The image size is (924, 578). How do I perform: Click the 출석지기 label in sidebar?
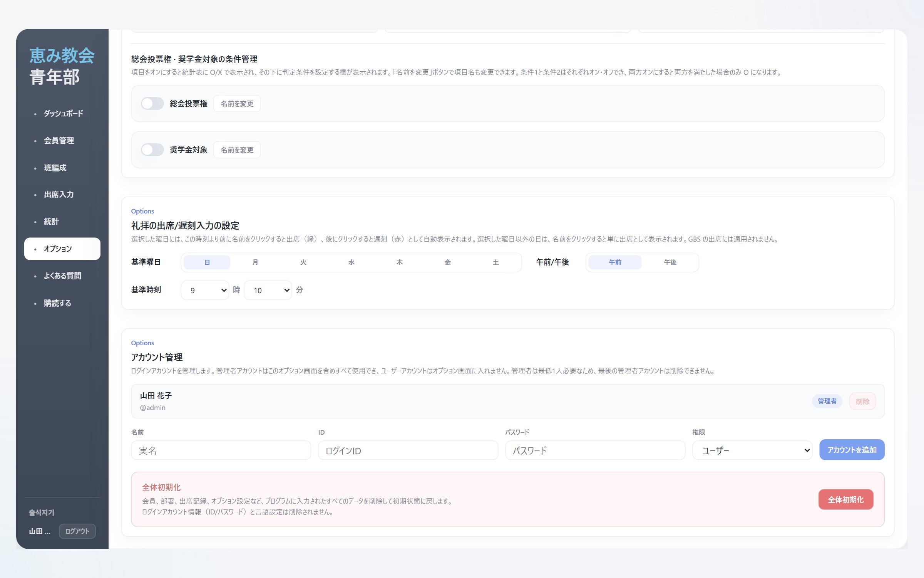(42, 513)
